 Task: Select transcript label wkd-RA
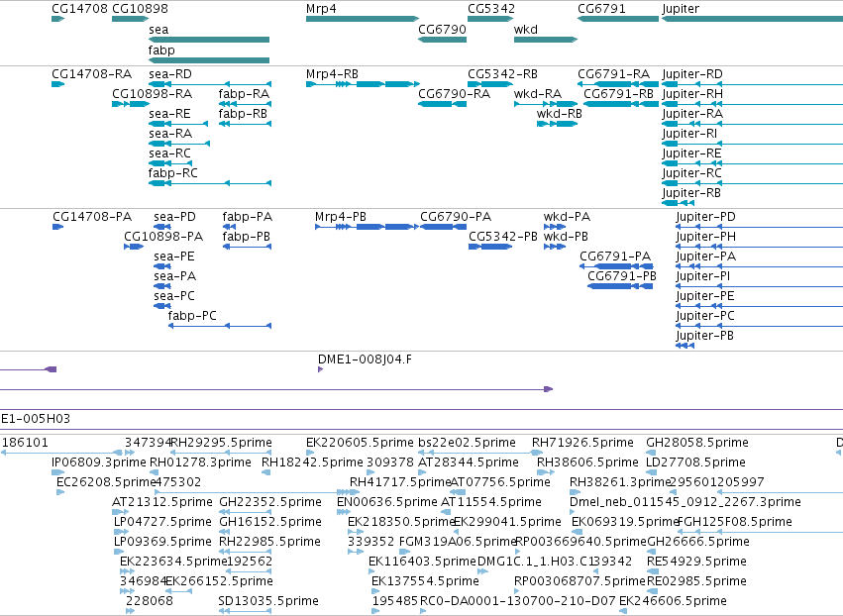pyautogui.click(x=538, y=94)
